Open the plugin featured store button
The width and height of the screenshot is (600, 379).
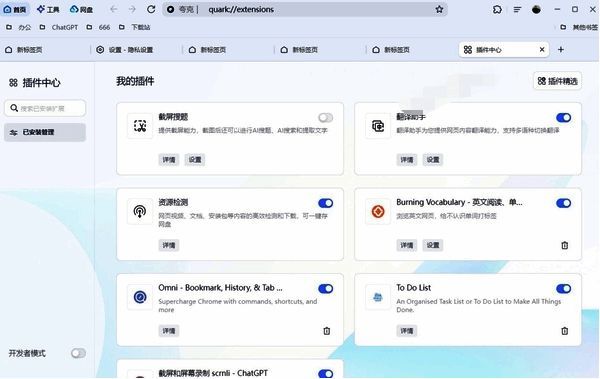(x=558, y=81)
